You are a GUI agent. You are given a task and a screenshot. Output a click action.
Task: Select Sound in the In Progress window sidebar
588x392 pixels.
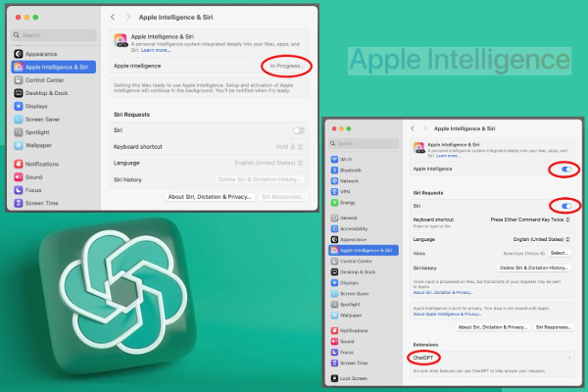point(28,177)
